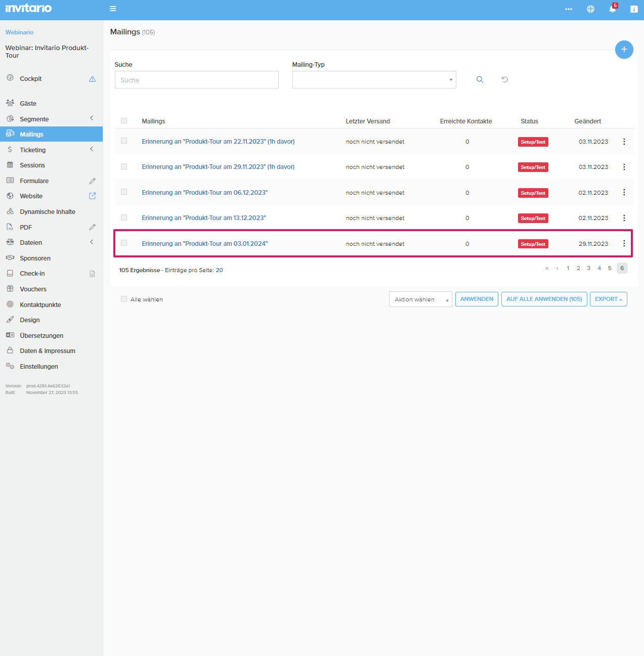Reset filters with the undo arrow icon
This screenshot has width=644, height=656.
coord(504,79)
